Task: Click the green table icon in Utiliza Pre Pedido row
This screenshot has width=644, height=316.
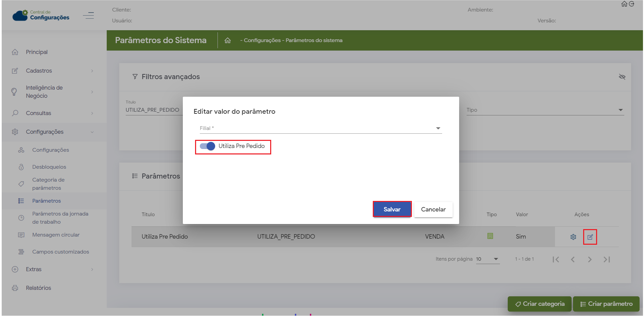Action: [x=490, y=236]
